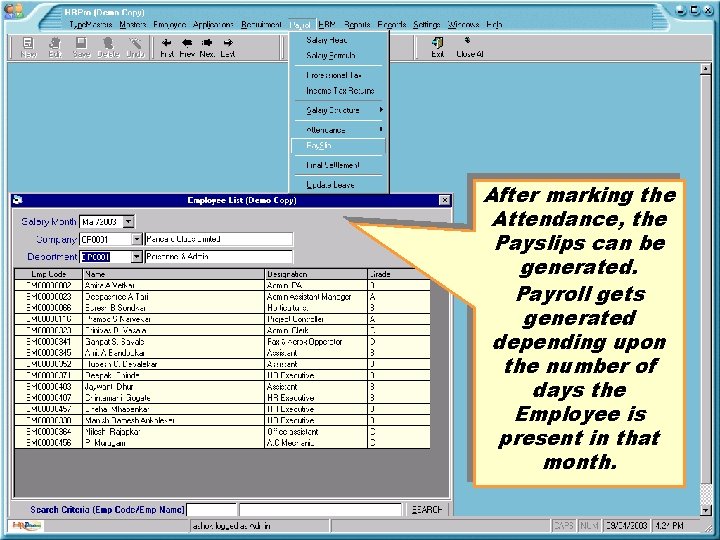Select employee row EM0000345
The image size is (720, 540).
pos(222,353)
